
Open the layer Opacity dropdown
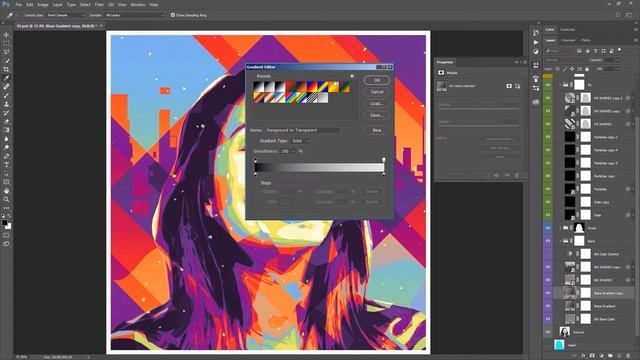618,60
